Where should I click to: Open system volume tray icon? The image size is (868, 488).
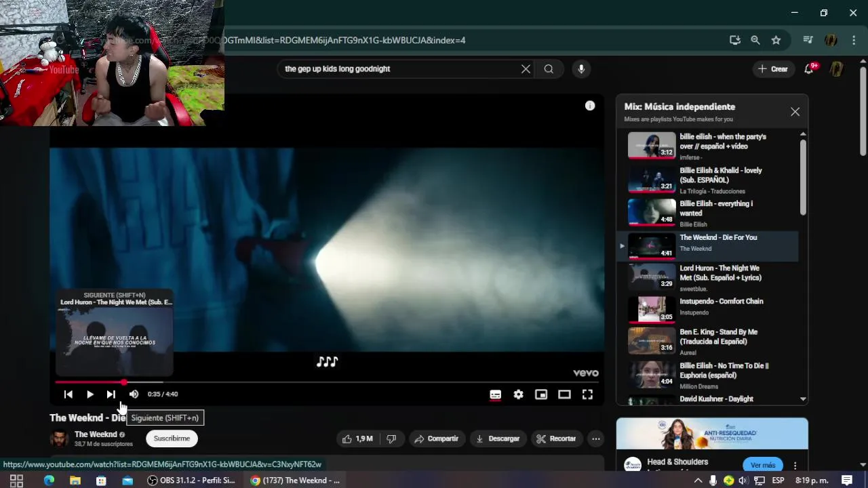coord(743,481)
